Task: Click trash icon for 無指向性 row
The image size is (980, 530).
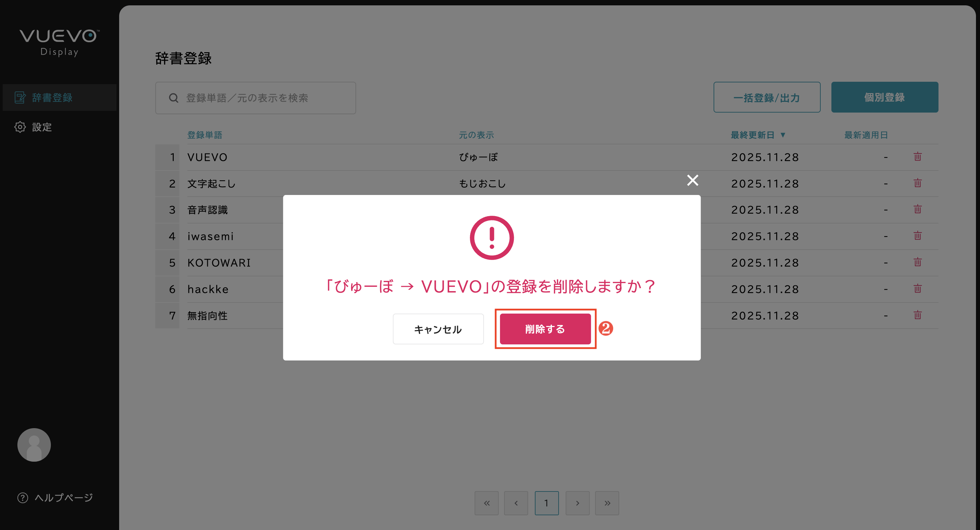Action: point(917,315)
